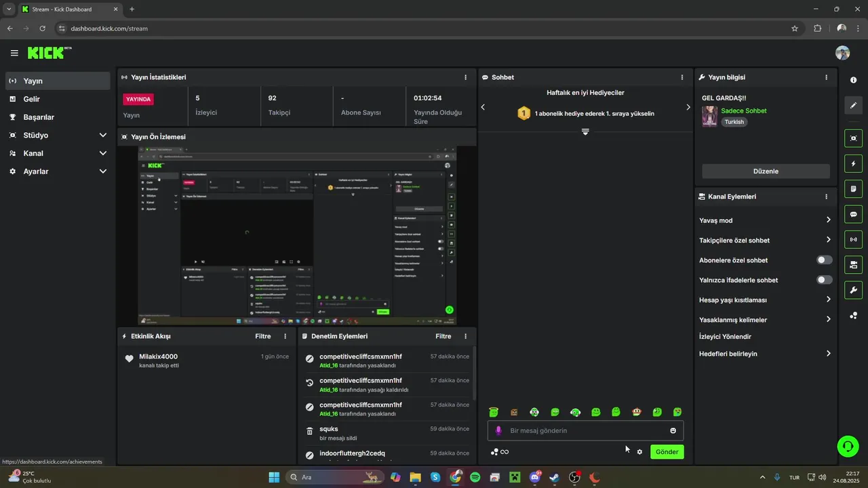Open OBS Studio from the taskbar
This screenshot has width=868, height=488.
(x=574, y=477)
